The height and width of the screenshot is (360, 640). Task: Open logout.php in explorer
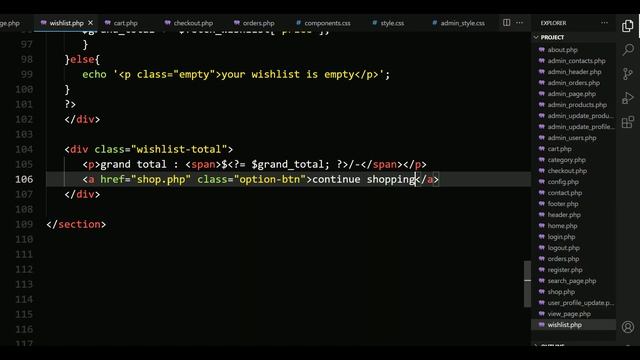coord(563,248)
